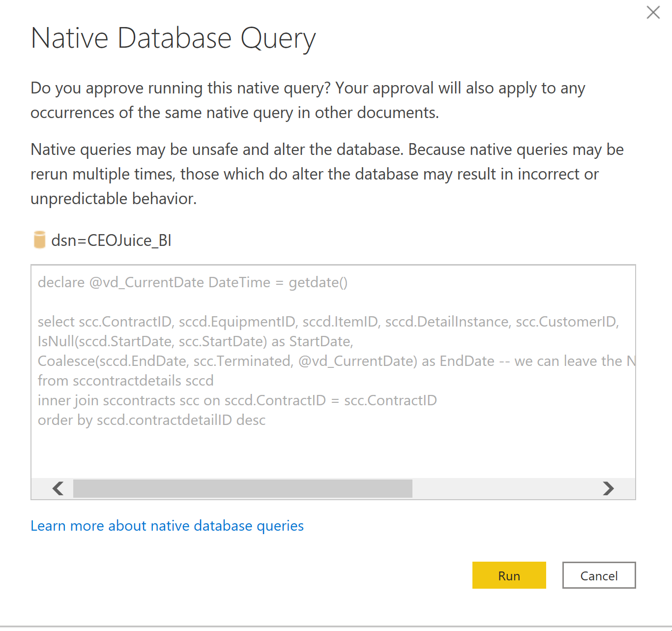Click the database cylinder icon beside dsn=CEOJuice_BI

39,240
